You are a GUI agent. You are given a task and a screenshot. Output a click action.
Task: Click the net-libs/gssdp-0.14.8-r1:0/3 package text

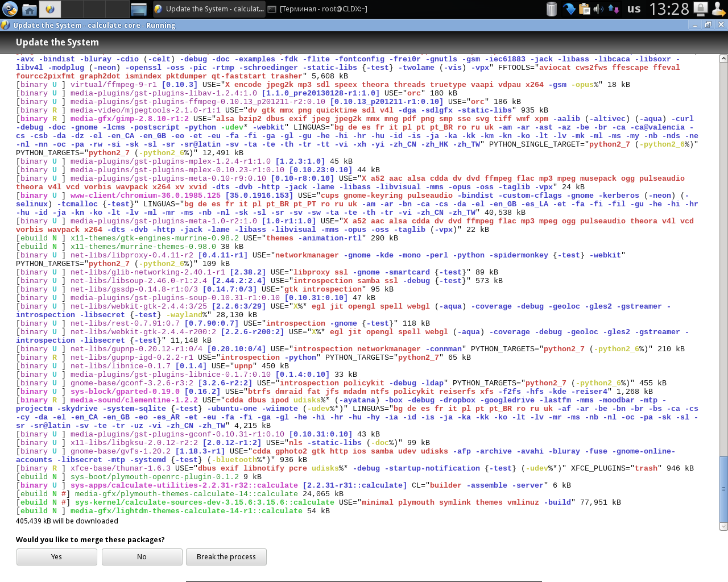(134, 289)
